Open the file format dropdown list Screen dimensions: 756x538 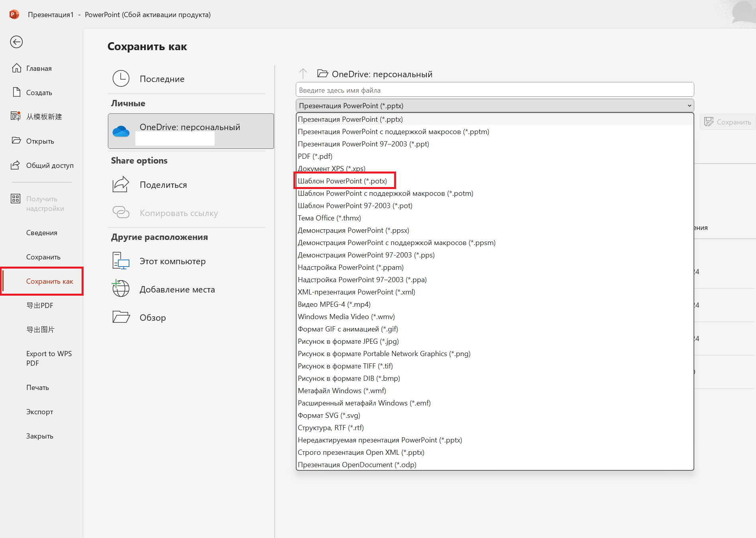(689, 105)
